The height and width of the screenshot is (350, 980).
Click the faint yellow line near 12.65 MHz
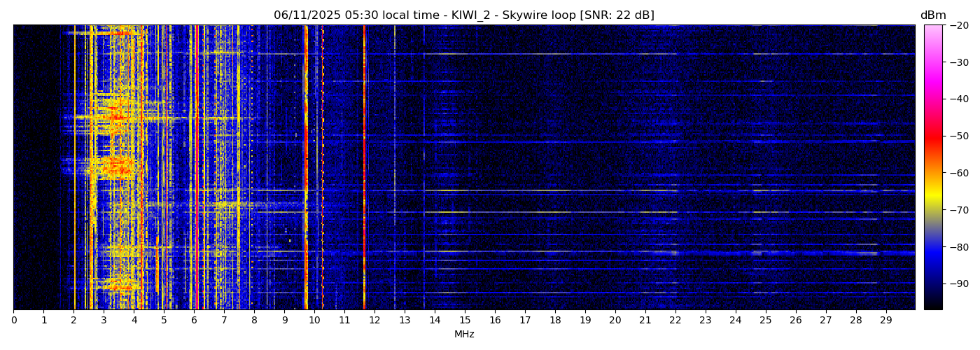[x=394, y=168]
